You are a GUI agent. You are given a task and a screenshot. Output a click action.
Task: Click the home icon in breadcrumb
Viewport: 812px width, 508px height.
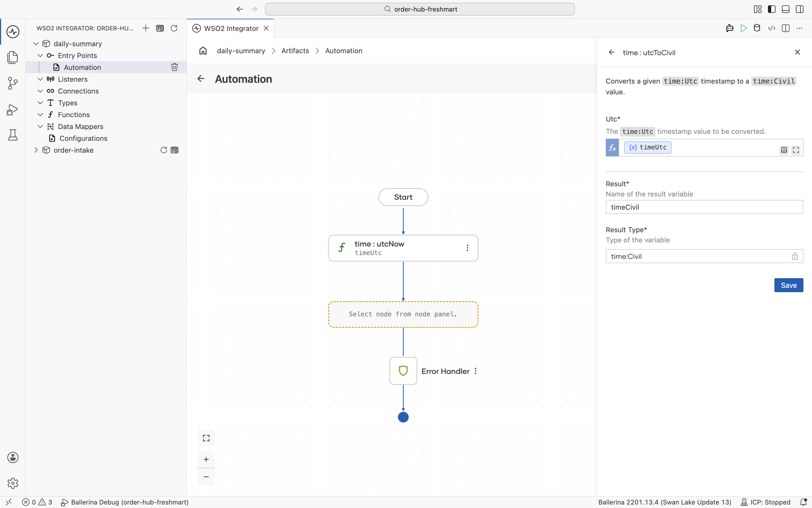click(203, 51)
